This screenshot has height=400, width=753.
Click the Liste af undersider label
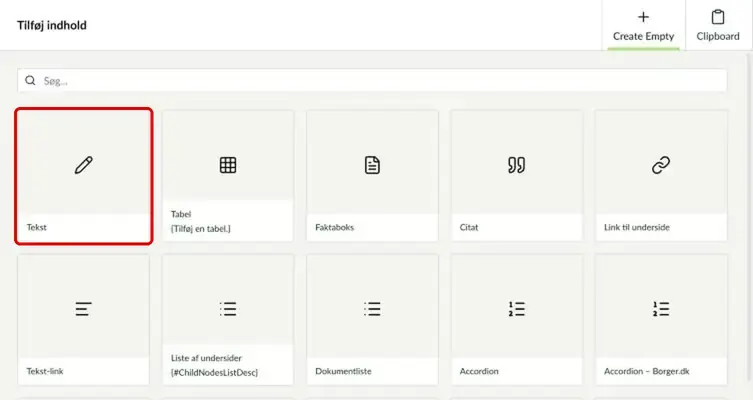click(x=206, y=358)
